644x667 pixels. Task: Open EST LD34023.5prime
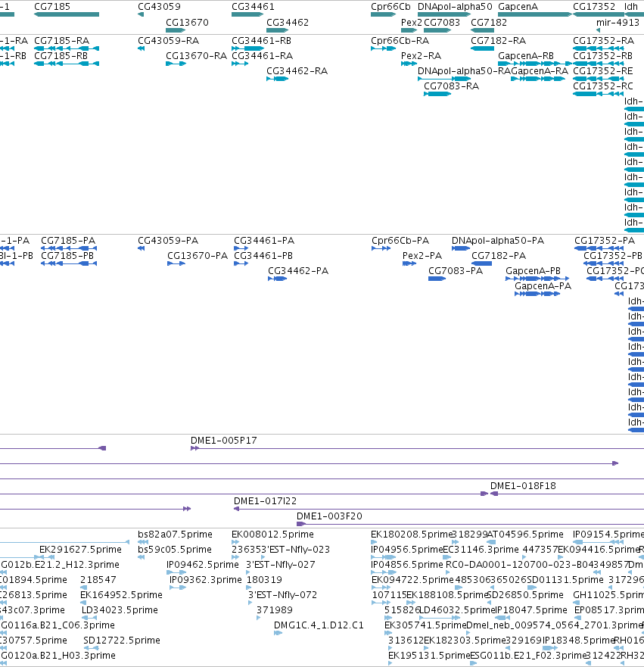point(120,610)
